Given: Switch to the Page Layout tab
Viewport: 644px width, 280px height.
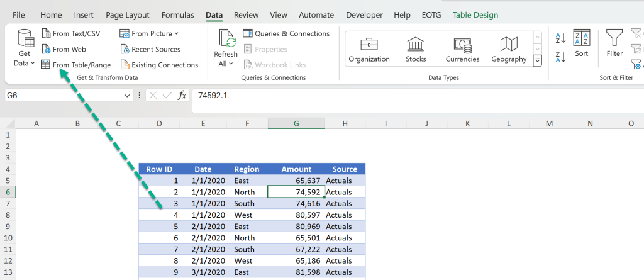Looking at the screenshot, I should [127, 15].
